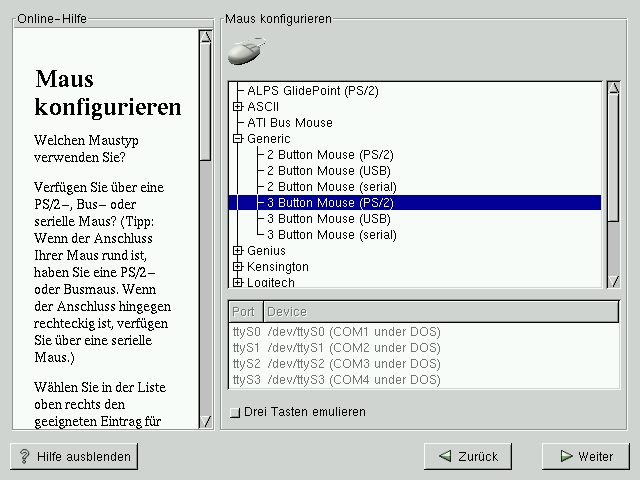Go back with the Zurück button
Viewport: 640px width, 480px height.
tap(468, 456)
